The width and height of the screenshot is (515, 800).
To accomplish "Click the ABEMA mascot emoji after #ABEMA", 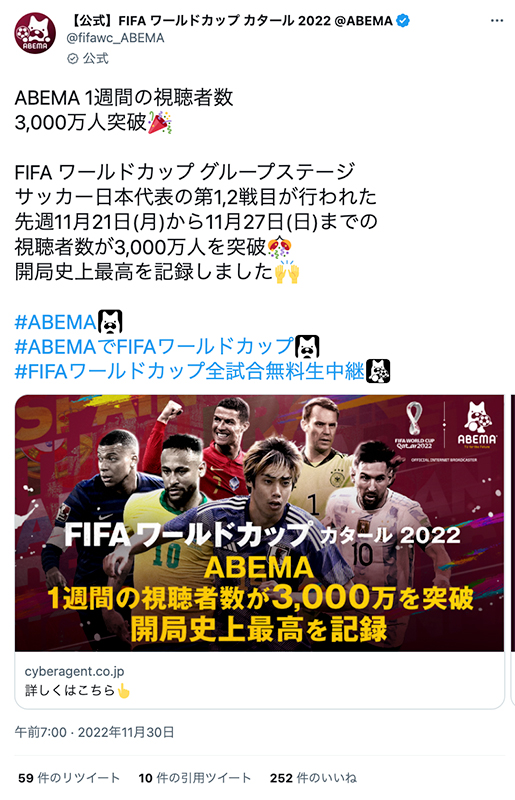I will click(110, 322).
